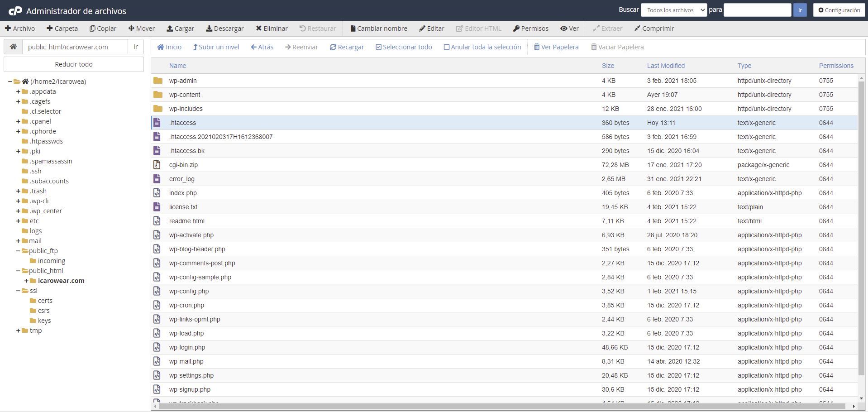Expand the icarowear.com tree folder
Image resolution: width=868 pixels, height=412 pixels.
pyautogui.click(x=26, y=281)
